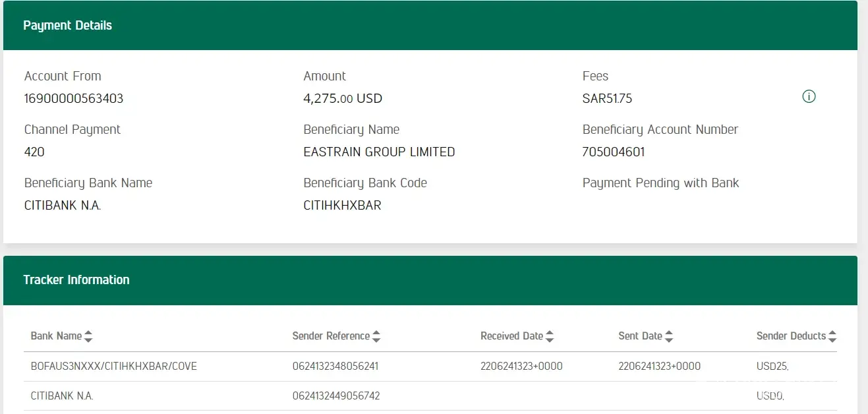This screenshot has height=414, width=868.
Task: Click sender reference 0624132449056742
Action: (x=336, y=396)
